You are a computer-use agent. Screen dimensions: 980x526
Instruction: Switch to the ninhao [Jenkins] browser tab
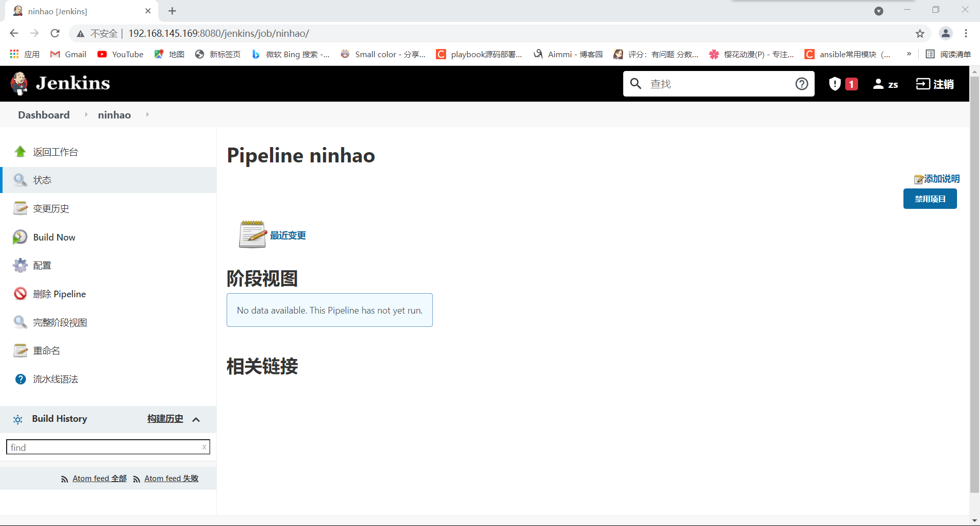tap(82, 11)
